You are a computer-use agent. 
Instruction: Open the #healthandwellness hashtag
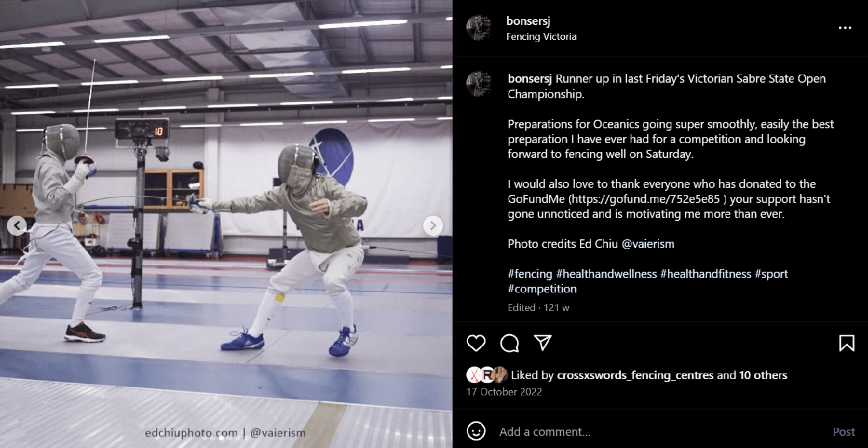(606, 273)
